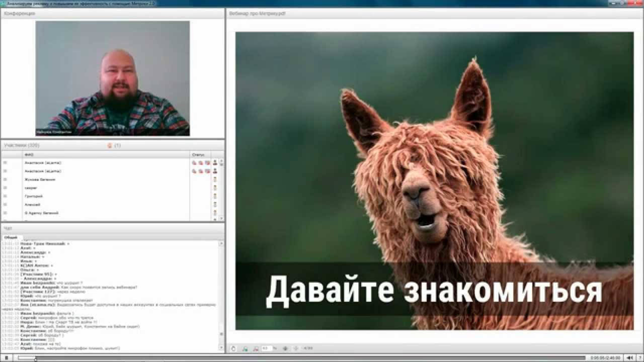Toggle the marker beside participant Григорий
The height and width of the screenshot is (362, 644).
[5, 196]
